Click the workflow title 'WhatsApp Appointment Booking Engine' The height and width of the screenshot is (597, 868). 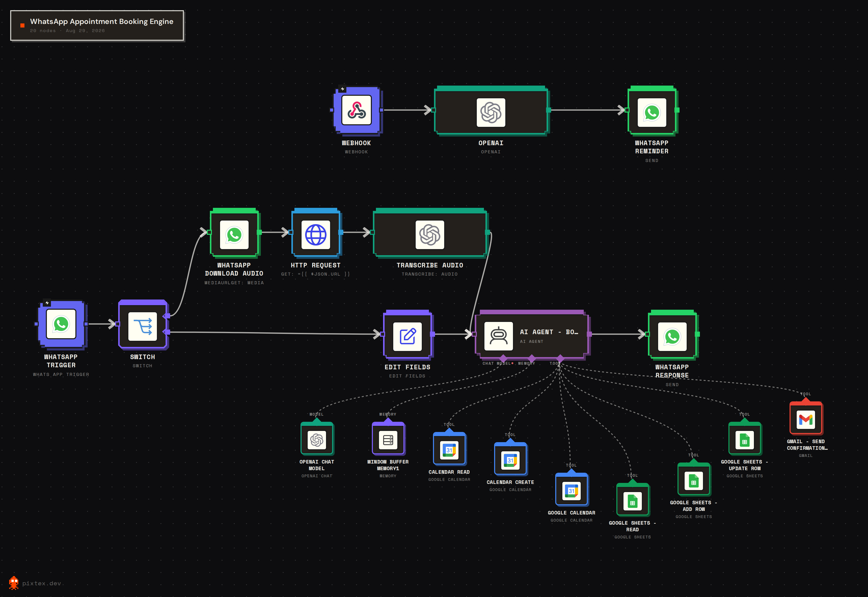[x=102, y=21]
